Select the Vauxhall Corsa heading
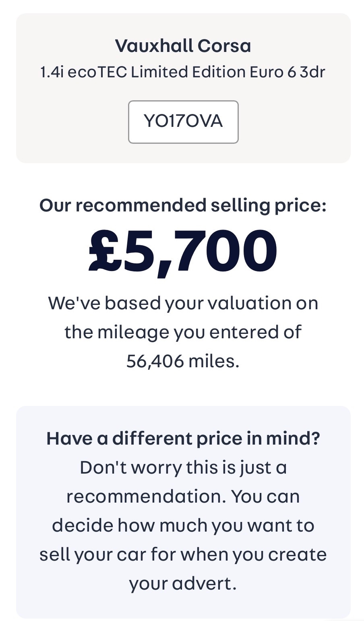The image size is (364, 621). tap(183, 46)
